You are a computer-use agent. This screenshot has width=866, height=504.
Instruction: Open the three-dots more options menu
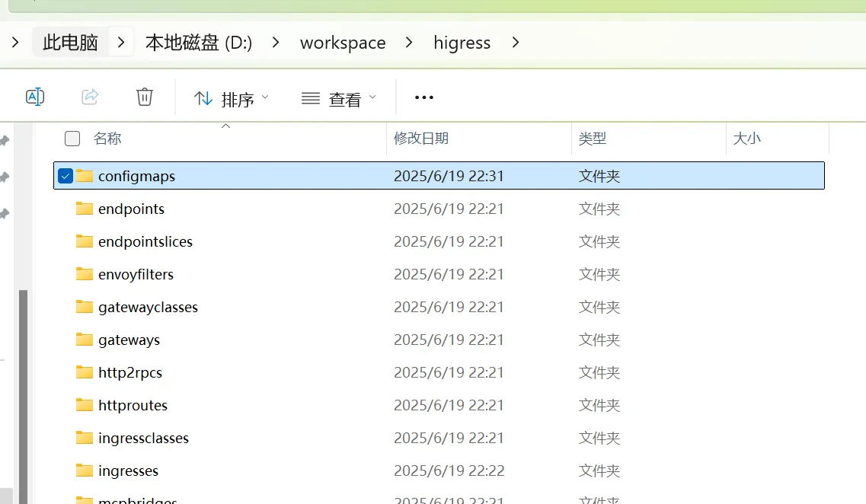tap(424, 97)
